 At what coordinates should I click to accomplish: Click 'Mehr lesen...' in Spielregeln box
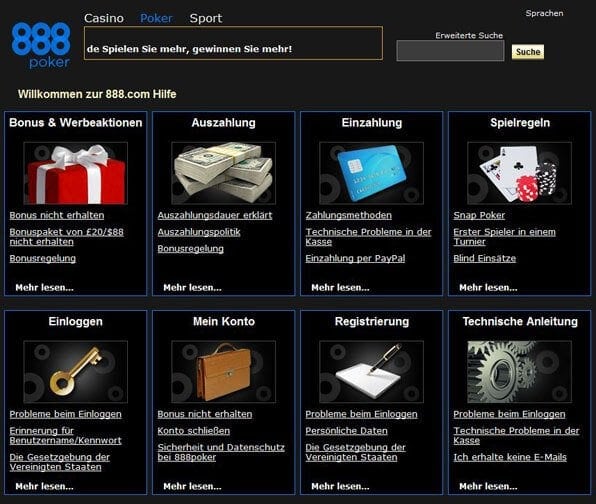coord(488,288)
